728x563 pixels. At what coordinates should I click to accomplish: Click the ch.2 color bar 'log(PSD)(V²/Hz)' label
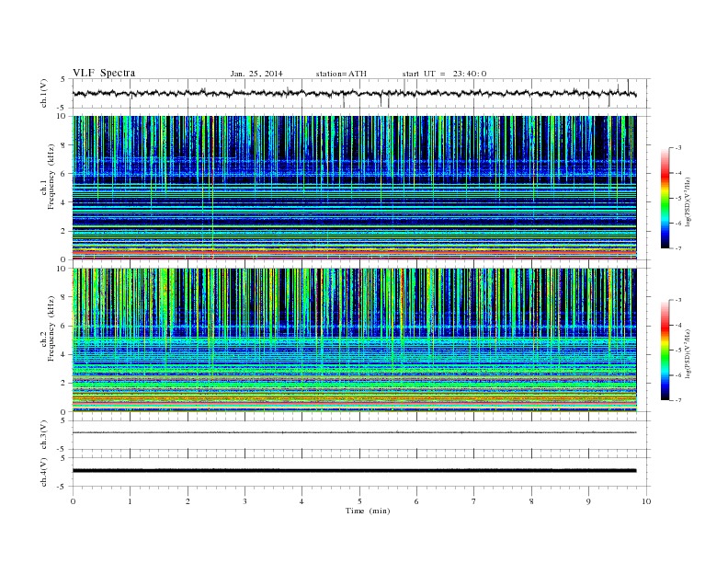688,354
